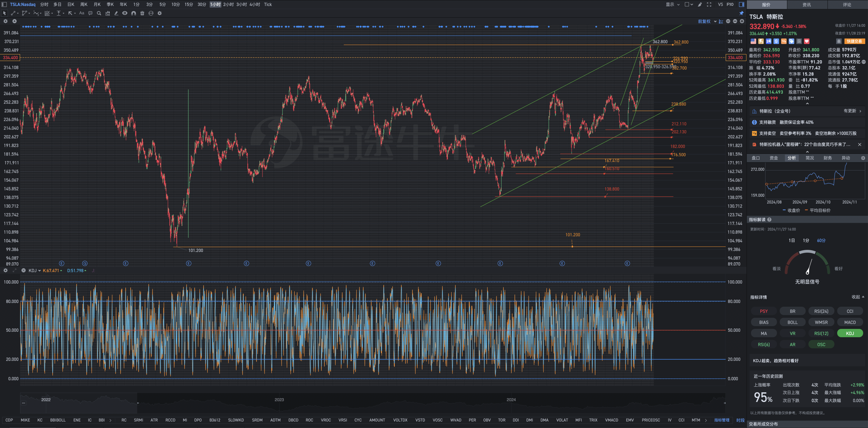868x428 pixels.
Task: Collapse main chart indicator arrow
Action: pos(15,21)
